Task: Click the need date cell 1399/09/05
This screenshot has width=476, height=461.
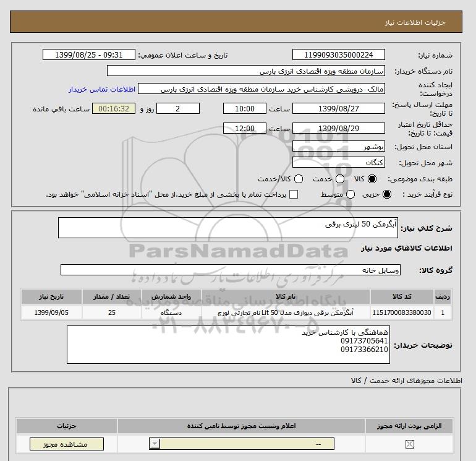Action: click(51, 312)
